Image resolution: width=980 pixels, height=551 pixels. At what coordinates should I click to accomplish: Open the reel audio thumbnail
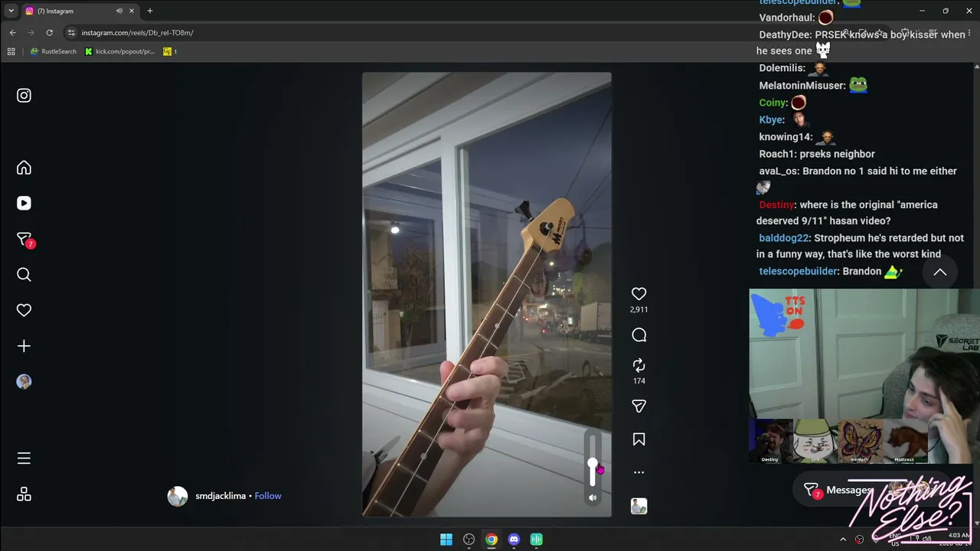tap(639, 506)
